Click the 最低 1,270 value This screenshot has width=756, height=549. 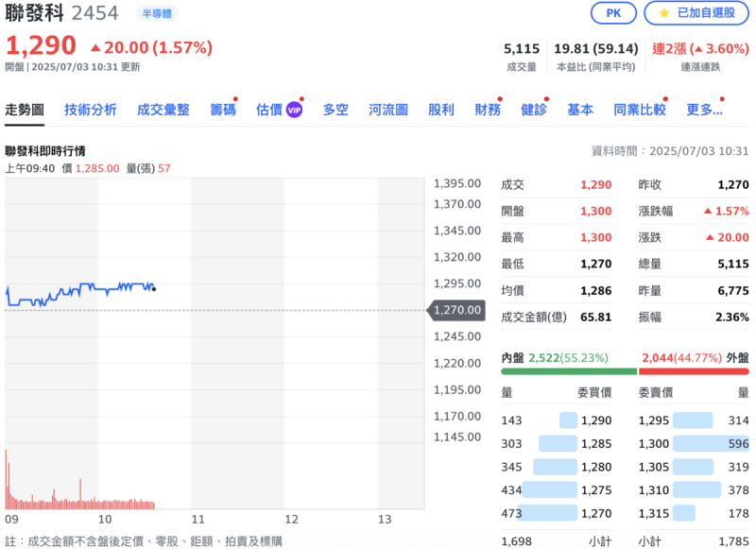tap(596, 265)
